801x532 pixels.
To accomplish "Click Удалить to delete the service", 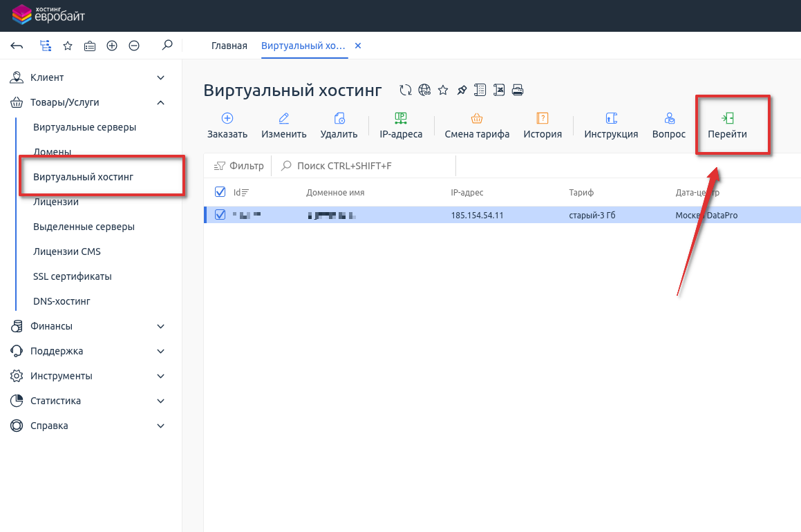I will pos(339,126).
